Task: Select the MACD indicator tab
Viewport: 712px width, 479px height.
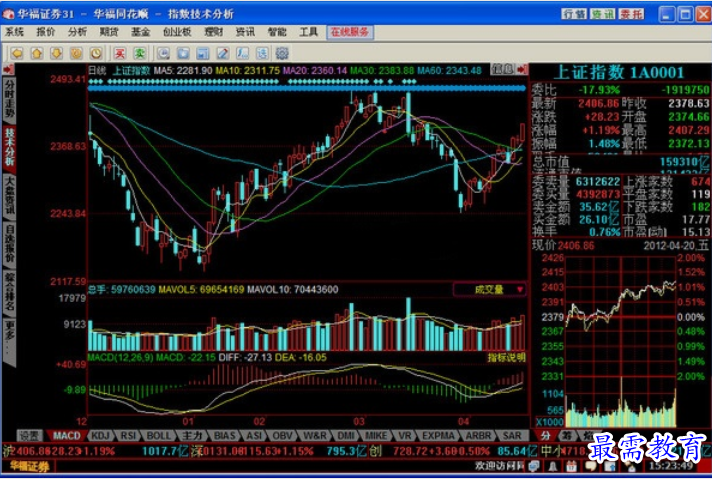Action: pyautogui.click(x=67, y=435)
